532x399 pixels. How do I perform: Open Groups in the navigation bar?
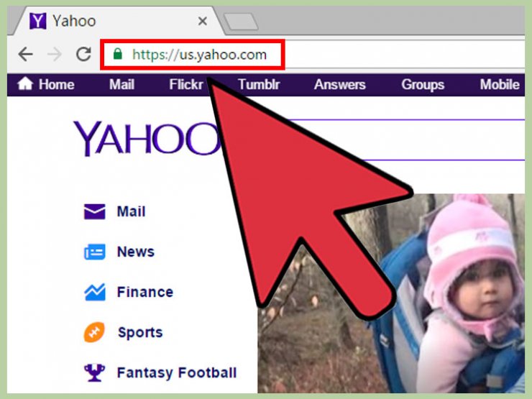pos(423,85)
